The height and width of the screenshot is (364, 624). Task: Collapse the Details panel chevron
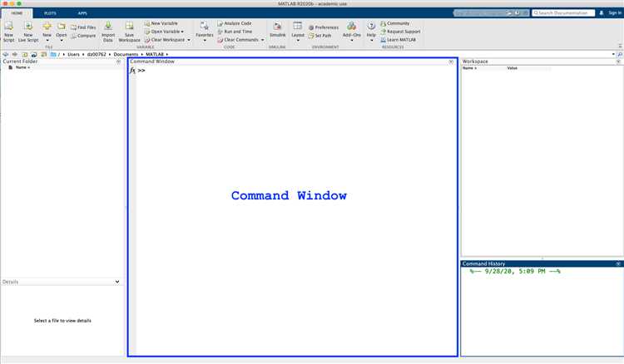pyautogui.click(x=117, y=282)
